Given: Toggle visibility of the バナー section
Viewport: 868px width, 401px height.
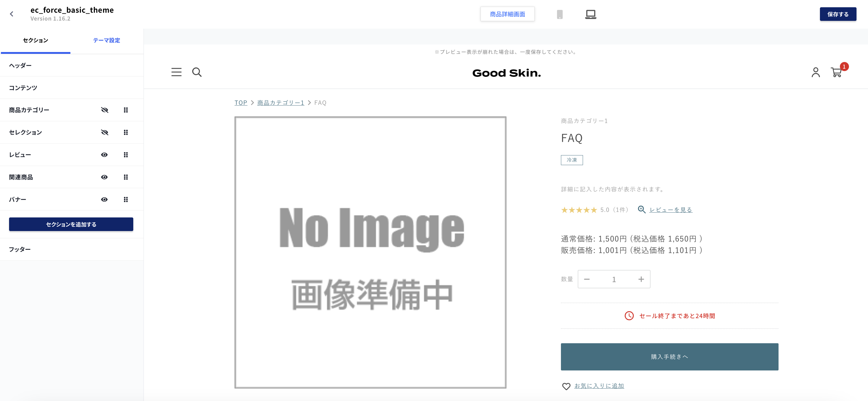Looking at the screenshot, I should (x=104, y=199).
